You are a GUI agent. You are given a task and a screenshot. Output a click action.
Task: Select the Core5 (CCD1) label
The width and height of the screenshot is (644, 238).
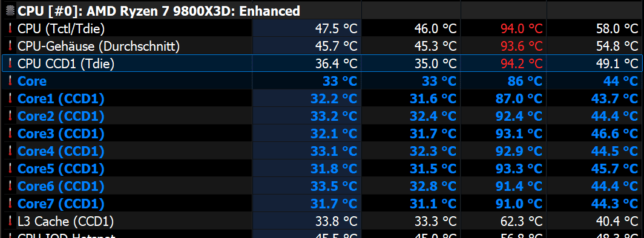pyautogui.click(x=61, y=169)
